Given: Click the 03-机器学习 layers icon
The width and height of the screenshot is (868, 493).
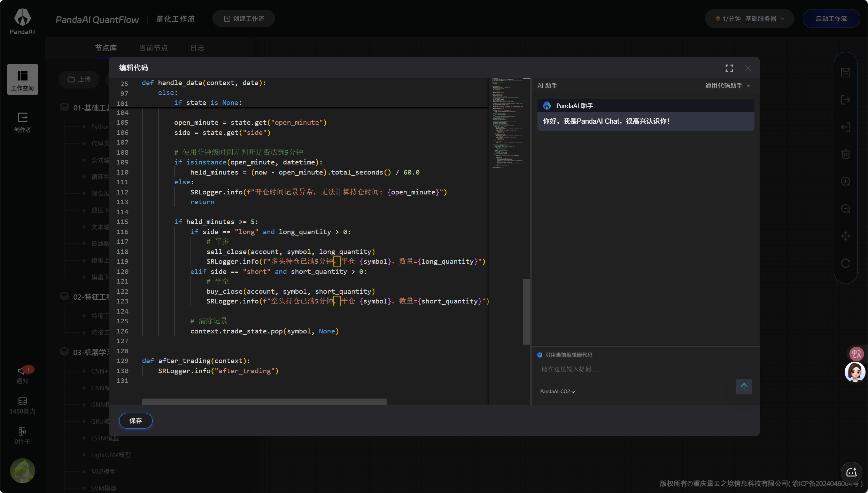Looking at the screenshot, I should 64,352.
